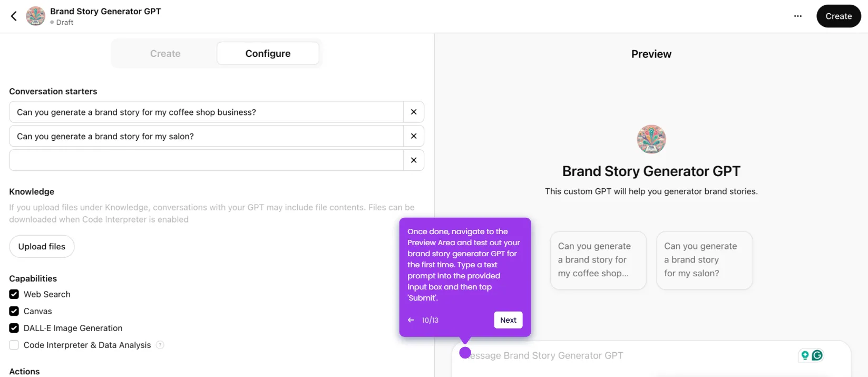
Task: Click the back arrow icon
Action: 14,16
